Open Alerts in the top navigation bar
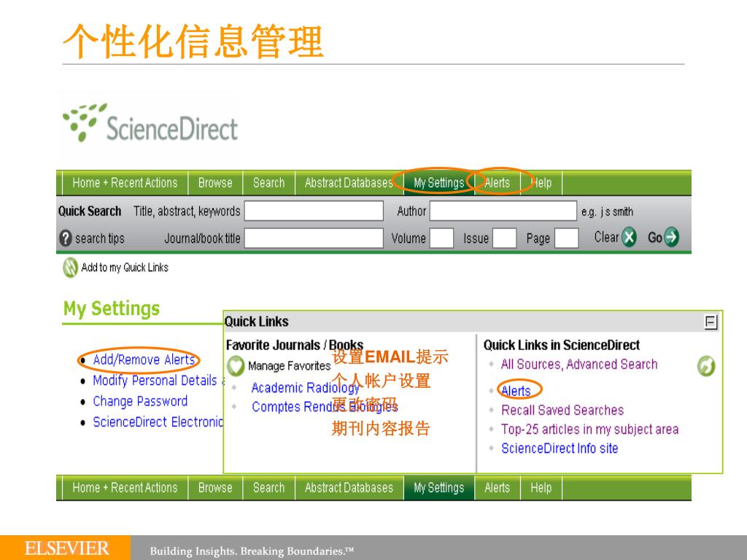The width and height of the screenshot is (747, 560). 498,183
